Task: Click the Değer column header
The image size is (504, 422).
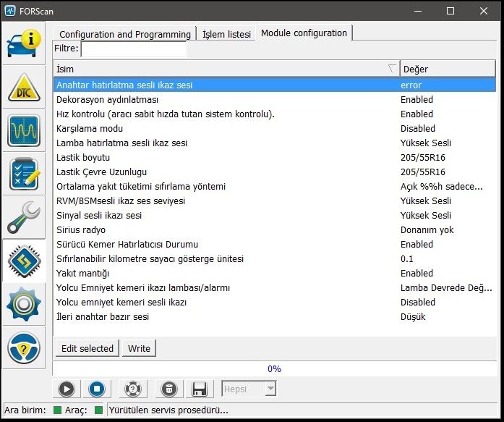Action: click(448, 69)
